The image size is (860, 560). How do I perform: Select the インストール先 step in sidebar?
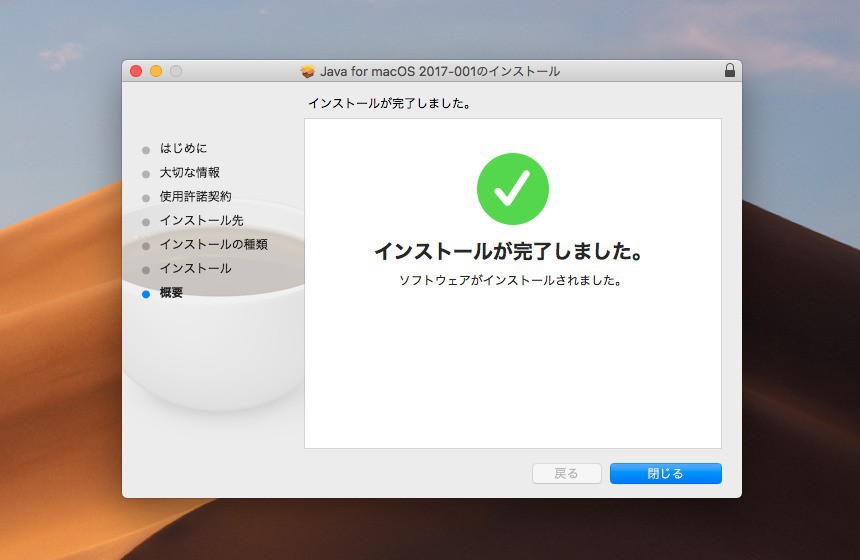point(201,220)
